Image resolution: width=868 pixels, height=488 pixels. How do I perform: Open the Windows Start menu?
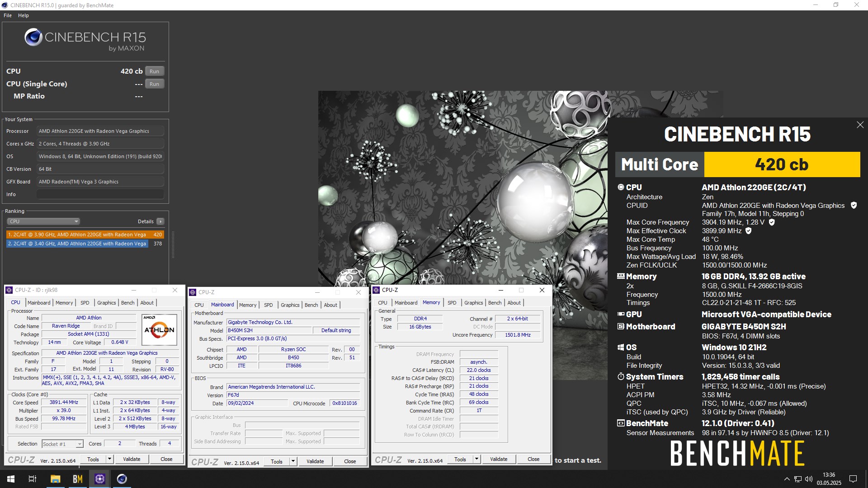pyautogui.click(x=11, y=479)
